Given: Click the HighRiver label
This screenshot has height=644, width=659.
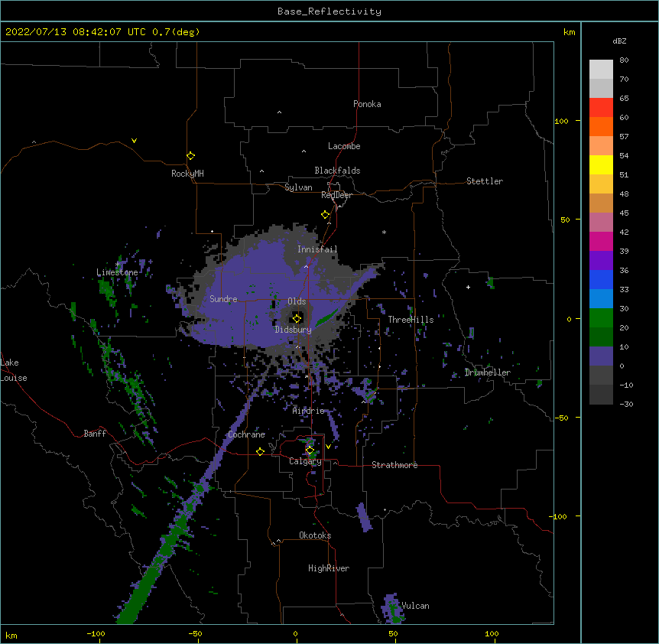Looking at the screenshot, I should (329, 568).
